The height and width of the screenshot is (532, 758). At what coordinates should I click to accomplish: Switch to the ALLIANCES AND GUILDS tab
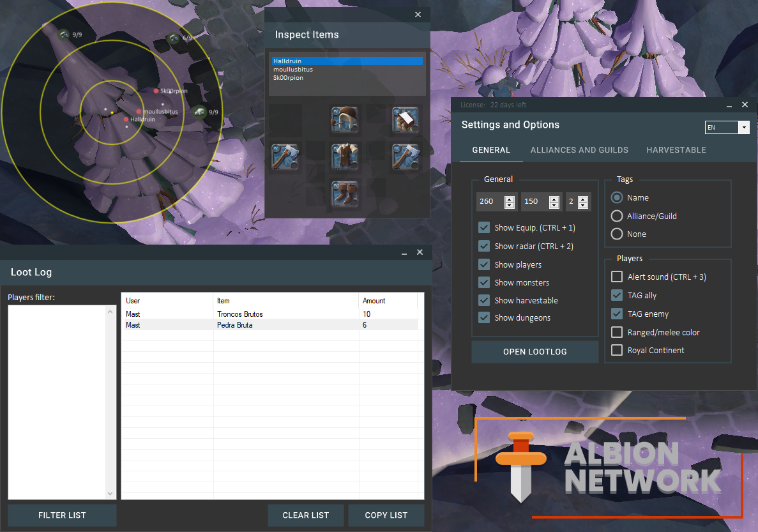click(579, 150)
